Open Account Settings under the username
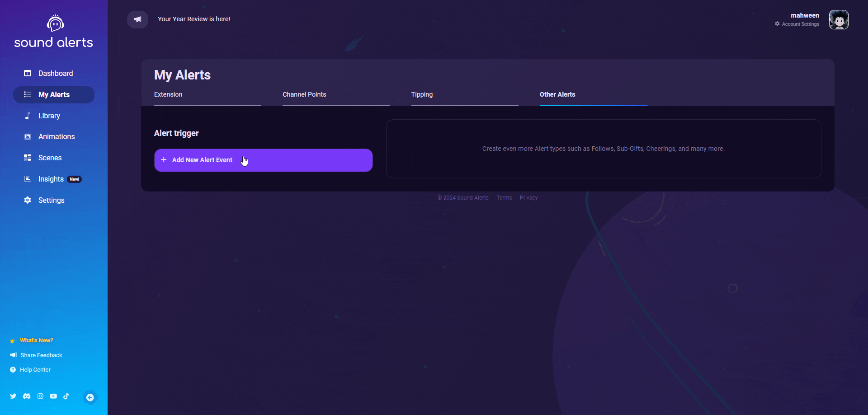Screen dimensions: 868x415 (801, 24)
